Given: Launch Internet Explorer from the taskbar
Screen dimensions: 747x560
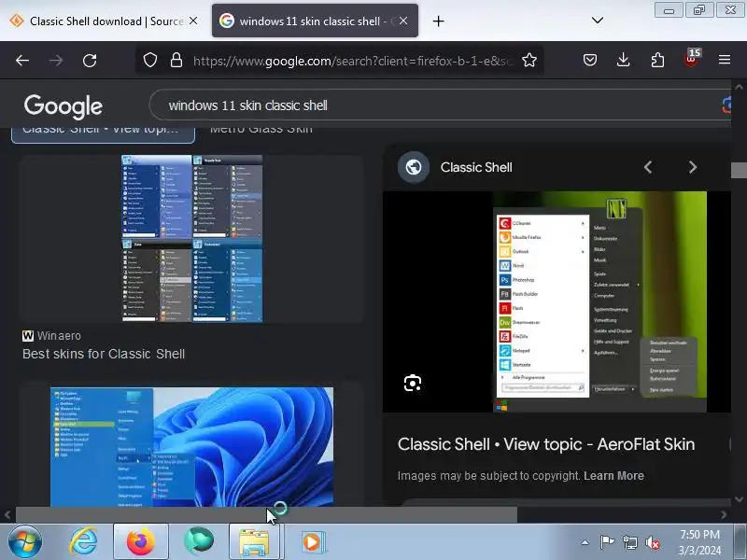Looking at the screenshot, I should (x=83, y=541).
